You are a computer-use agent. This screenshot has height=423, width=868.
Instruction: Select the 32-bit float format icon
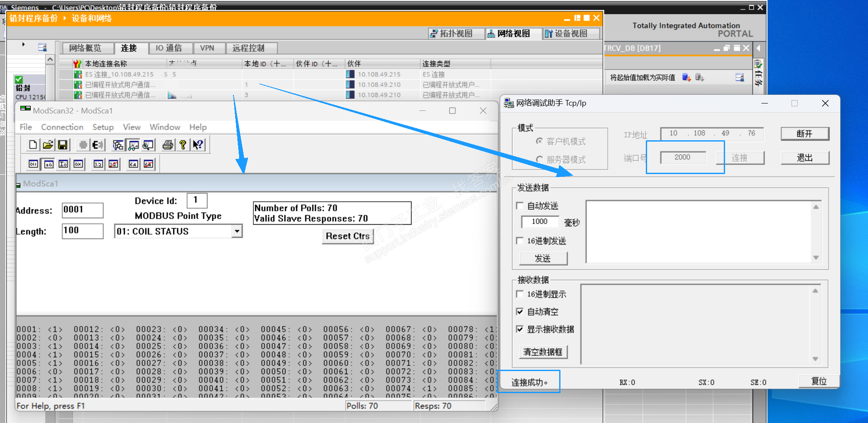tap(98, 164)
